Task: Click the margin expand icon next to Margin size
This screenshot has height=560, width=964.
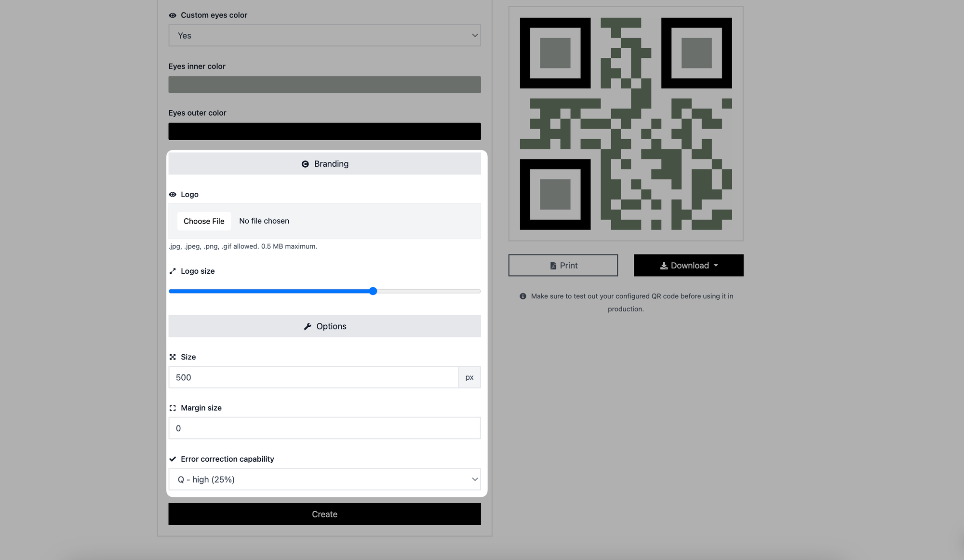Action: click(172, 407)
